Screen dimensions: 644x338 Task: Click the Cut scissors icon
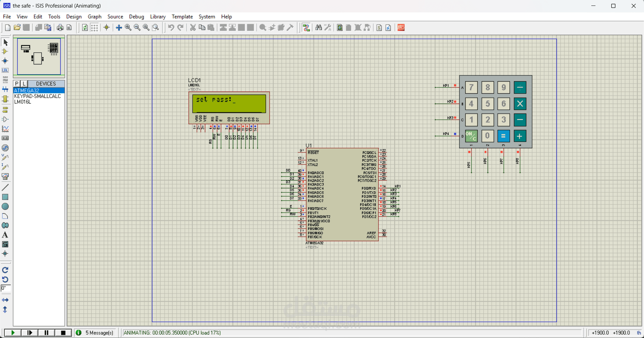coord(193,28)
